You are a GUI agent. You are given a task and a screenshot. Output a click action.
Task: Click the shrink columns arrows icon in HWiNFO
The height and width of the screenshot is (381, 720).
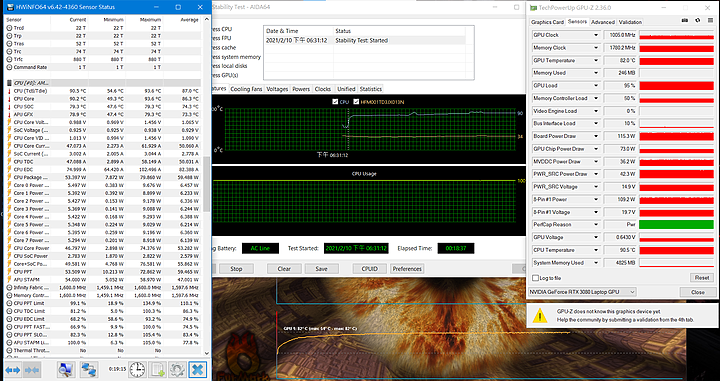32,370
